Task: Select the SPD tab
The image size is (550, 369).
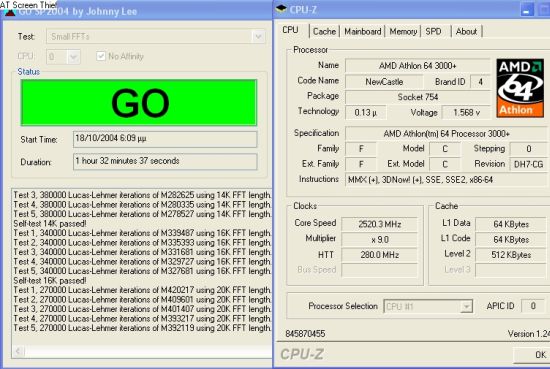Action: coord(434,31)
